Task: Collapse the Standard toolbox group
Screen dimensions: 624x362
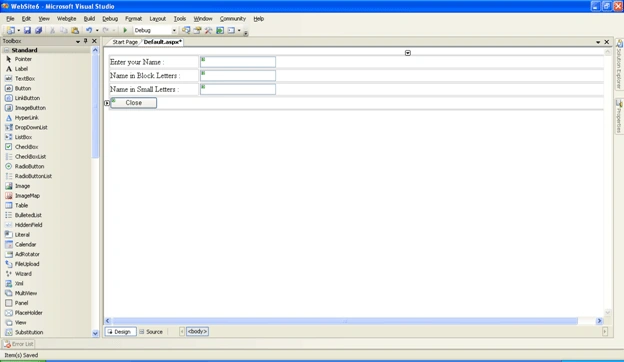Action: click(6, 50)
